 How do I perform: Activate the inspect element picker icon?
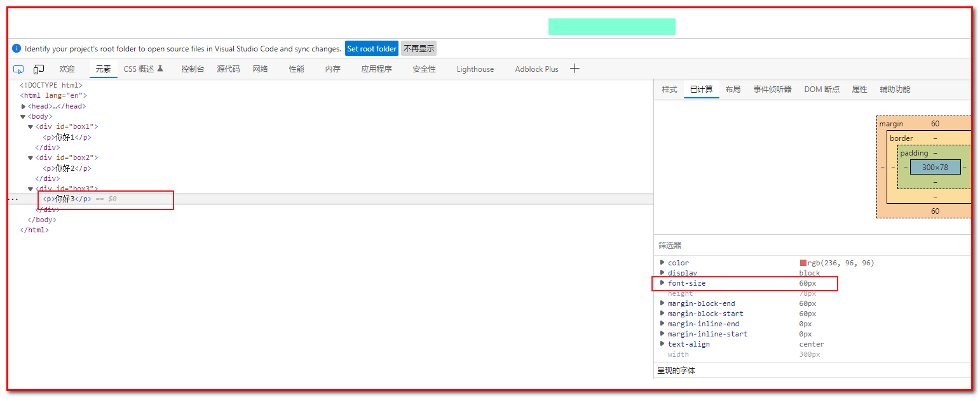click(x=18, y=69)
